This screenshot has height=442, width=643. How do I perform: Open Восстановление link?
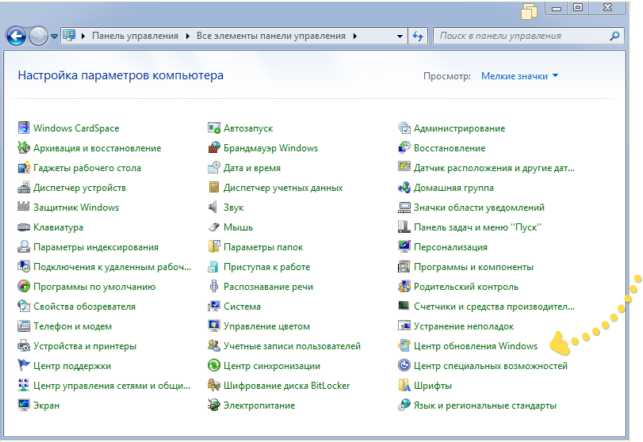(449, 148)
